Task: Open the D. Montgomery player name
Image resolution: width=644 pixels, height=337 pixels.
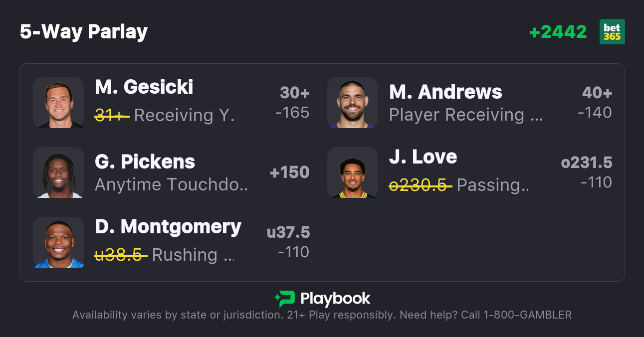Action: pyautogui.click(x=168, y=227)
